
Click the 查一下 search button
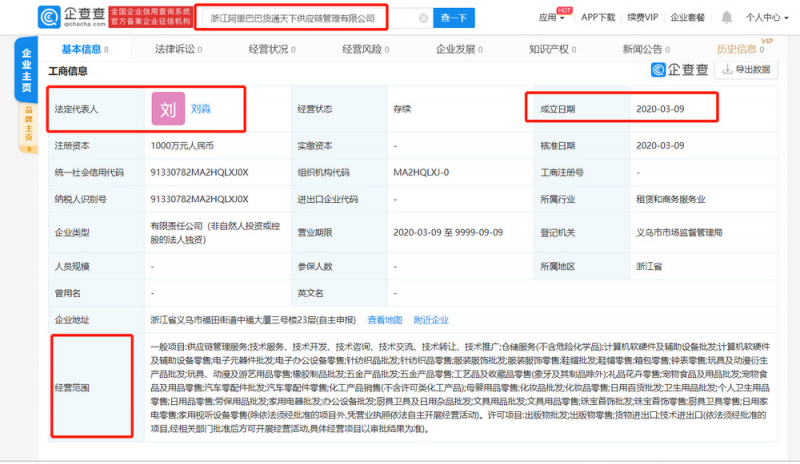point(454,18)
